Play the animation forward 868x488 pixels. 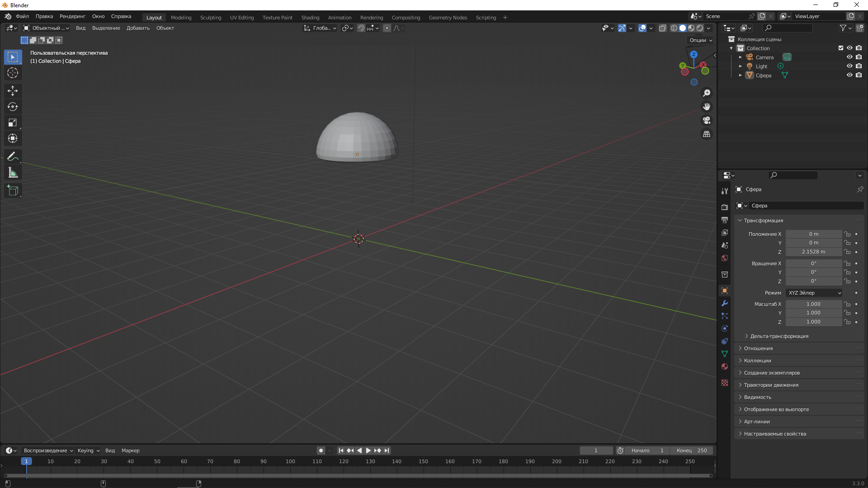(x=368, y=450)
